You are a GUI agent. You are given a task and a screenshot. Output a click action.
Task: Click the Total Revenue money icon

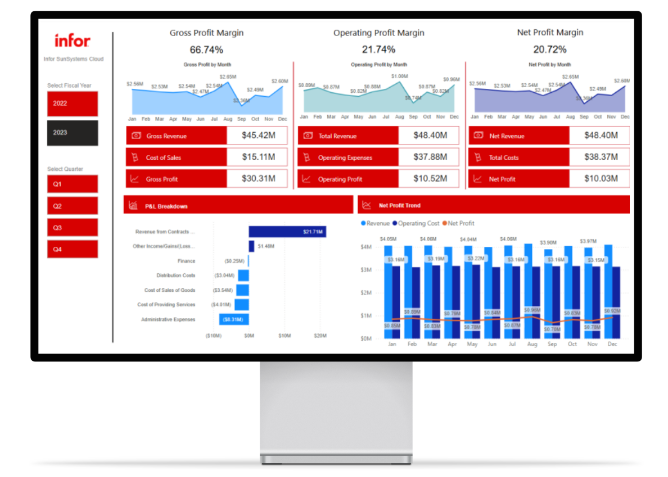tap(305, 135)
